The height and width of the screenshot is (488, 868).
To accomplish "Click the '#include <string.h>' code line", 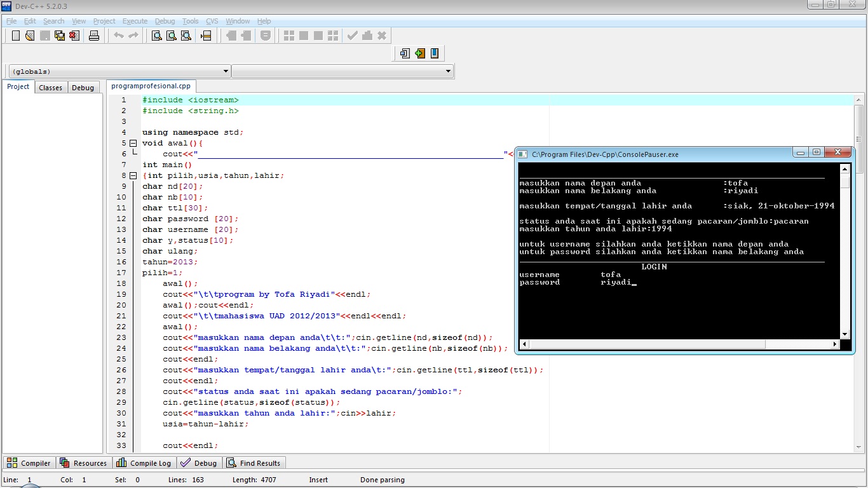I will click(191, 111).
